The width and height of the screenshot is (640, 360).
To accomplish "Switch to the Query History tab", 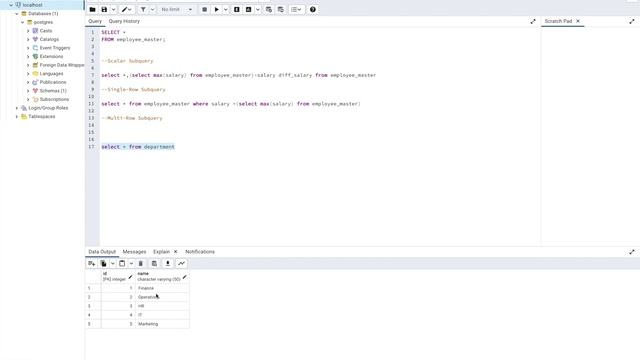I will (x=124, y=21).
